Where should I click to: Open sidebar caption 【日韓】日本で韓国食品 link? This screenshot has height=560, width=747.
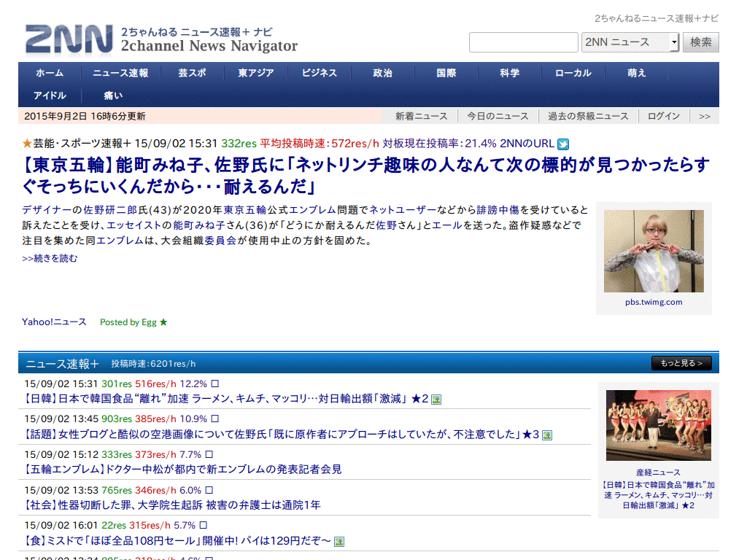tap(659, 495)
